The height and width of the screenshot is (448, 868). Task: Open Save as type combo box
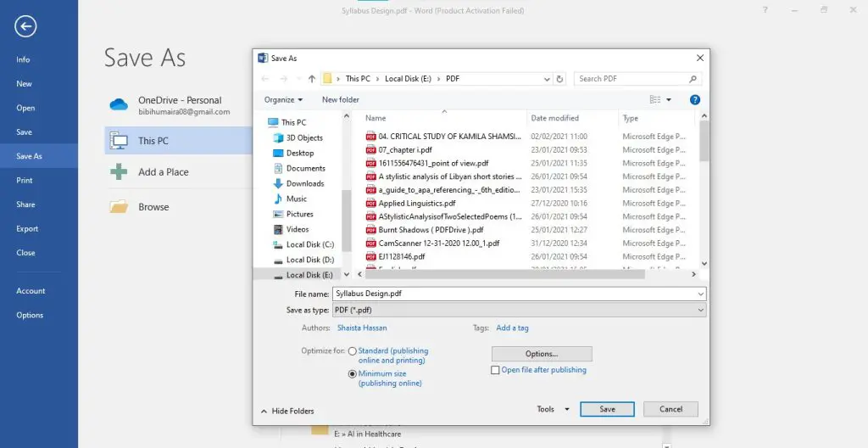519,311
